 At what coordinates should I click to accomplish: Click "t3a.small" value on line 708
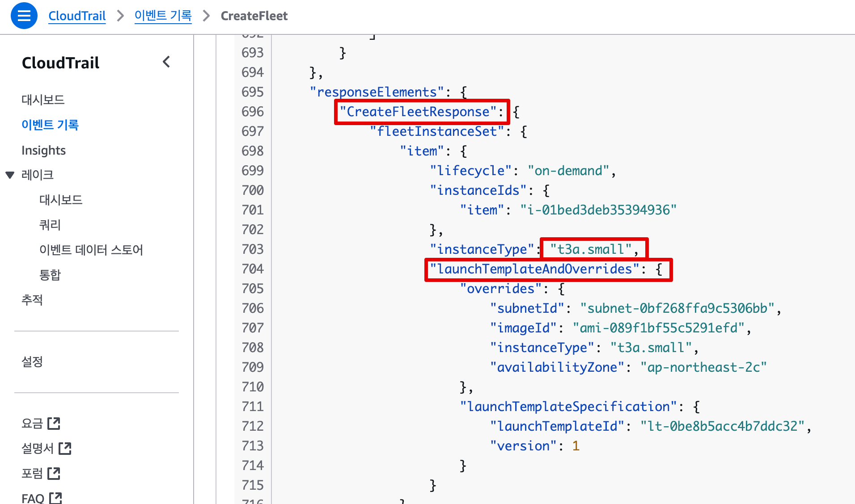point(651,348)
